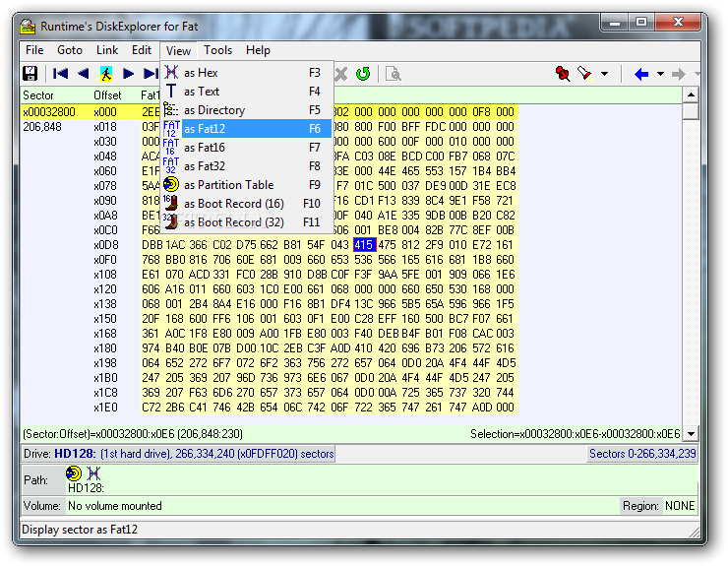Click the Sector column header
The image size is (728, 566).
(x=38, y=95)
